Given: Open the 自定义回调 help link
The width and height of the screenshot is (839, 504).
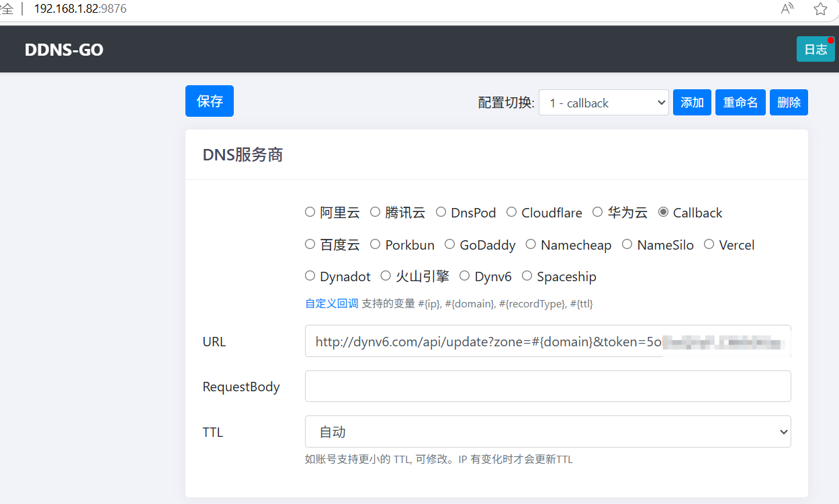Looking at the screenshot, I should click(332, 303).
